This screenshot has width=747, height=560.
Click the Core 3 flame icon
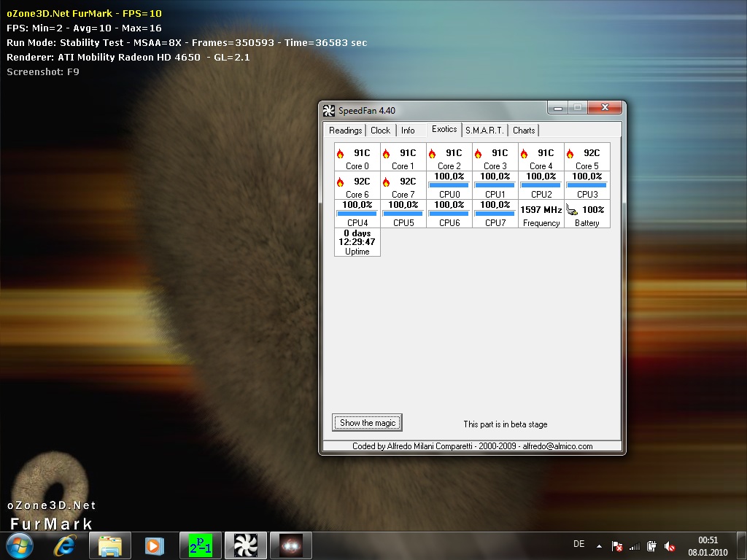coord(479,153)
